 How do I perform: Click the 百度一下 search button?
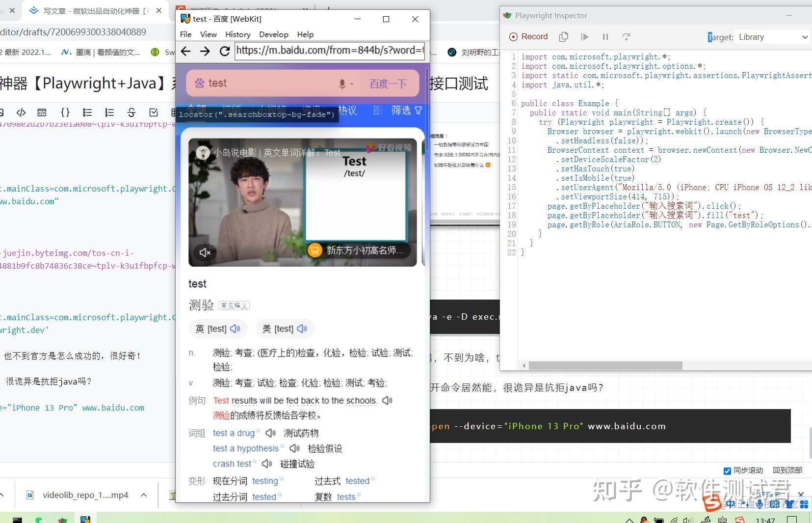(x=388, y=83)
